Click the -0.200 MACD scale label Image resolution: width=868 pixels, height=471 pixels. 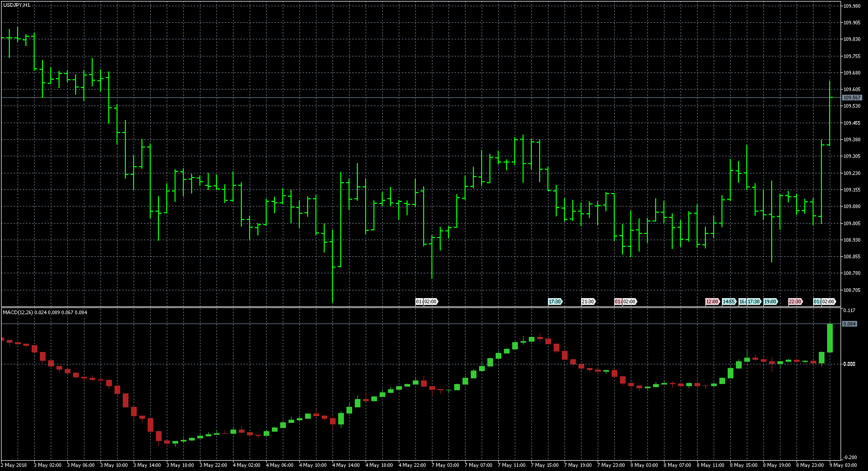pyautogui.click(x=849, y=458)
